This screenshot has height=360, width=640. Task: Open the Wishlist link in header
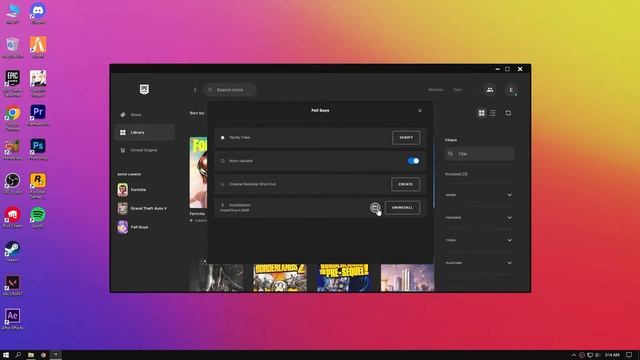(x=436, y=90)
